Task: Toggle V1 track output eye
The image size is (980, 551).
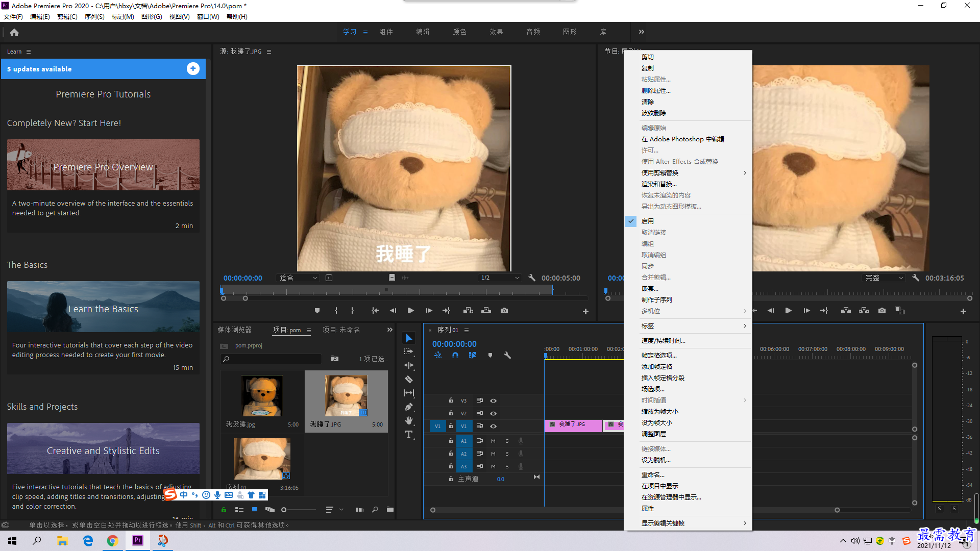Action: pos(493,426)
